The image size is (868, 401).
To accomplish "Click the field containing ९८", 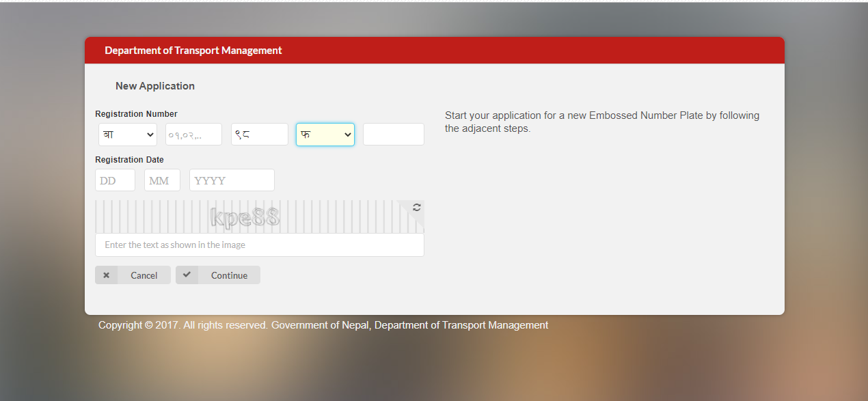I will 259,135.
